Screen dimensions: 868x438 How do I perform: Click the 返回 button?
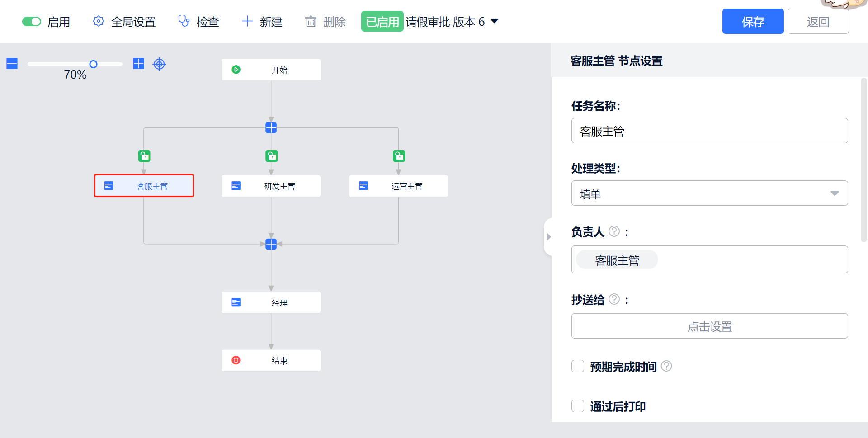point(818,22)
